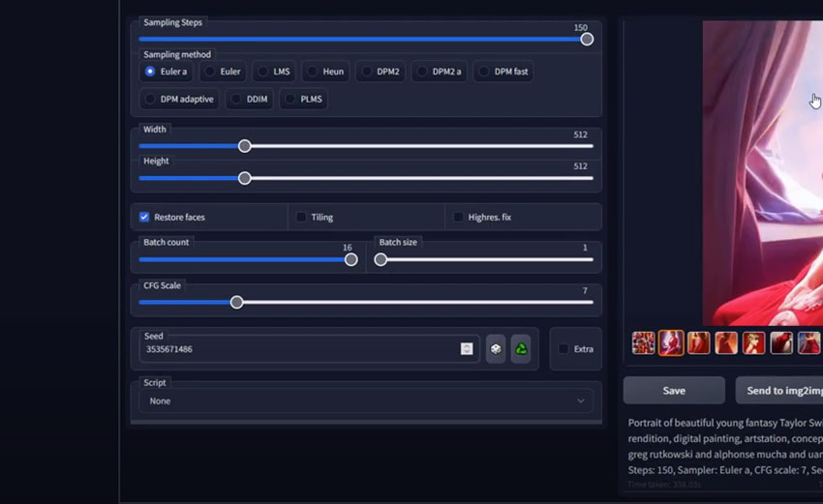Image resolution: width=823 pixels, height=504 pixels.
Task: Click the generation info prompt text
Action: 725,446
